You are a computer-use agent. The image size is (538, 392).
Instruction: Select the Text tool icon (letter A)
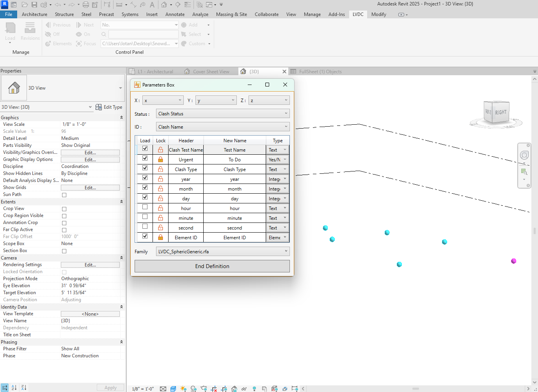point(152,5)
